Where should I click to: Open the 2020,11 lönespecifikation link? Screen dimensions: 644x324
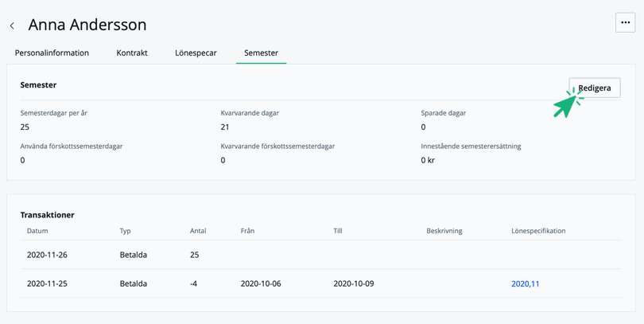(525, 283)
